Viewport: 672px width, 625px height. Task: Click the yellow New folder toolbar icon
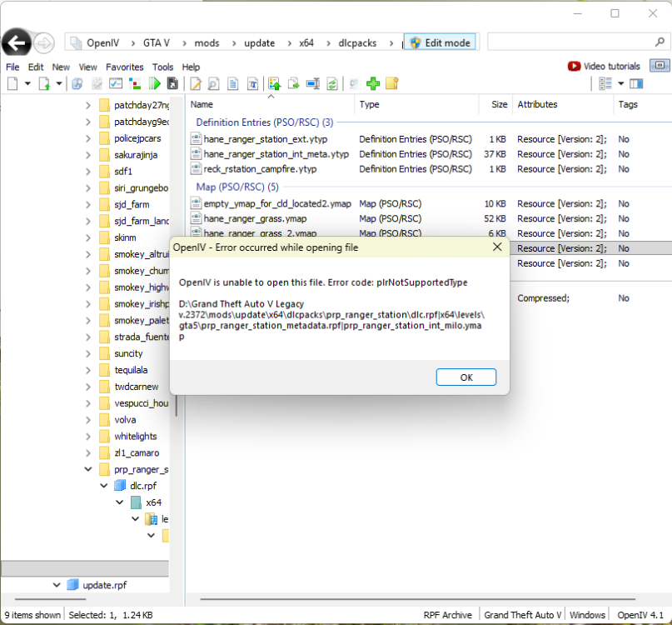(x=392, y=83)
